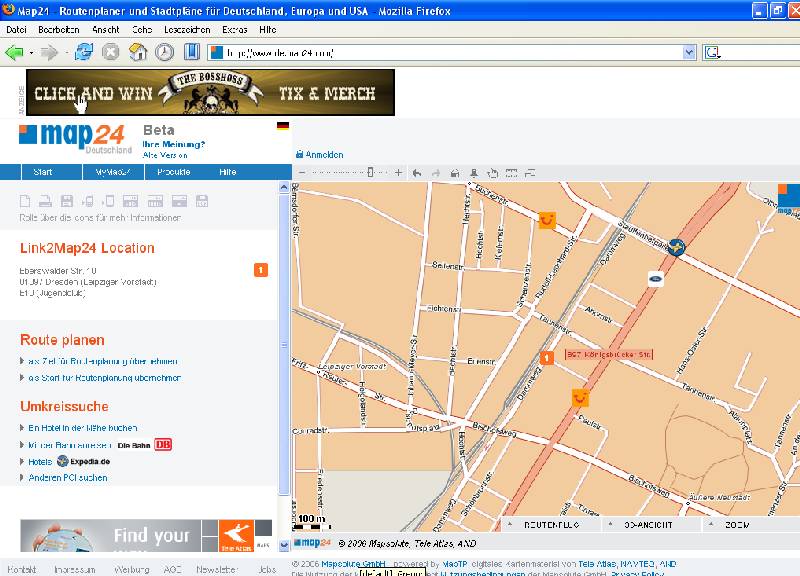The height and width of the screenshot is (576, 800).
Task: Click the Ford dealer marker on map
Action: 655,279
